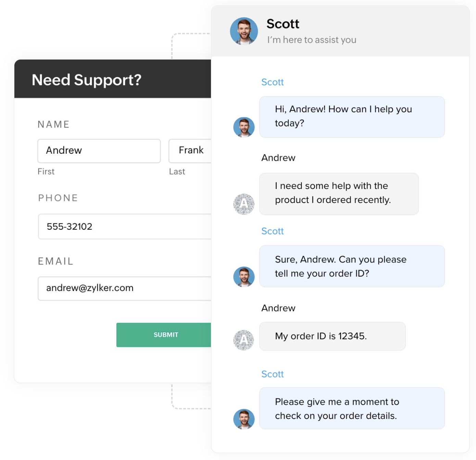Click the "I need some help" message bubble

[339, 194]
